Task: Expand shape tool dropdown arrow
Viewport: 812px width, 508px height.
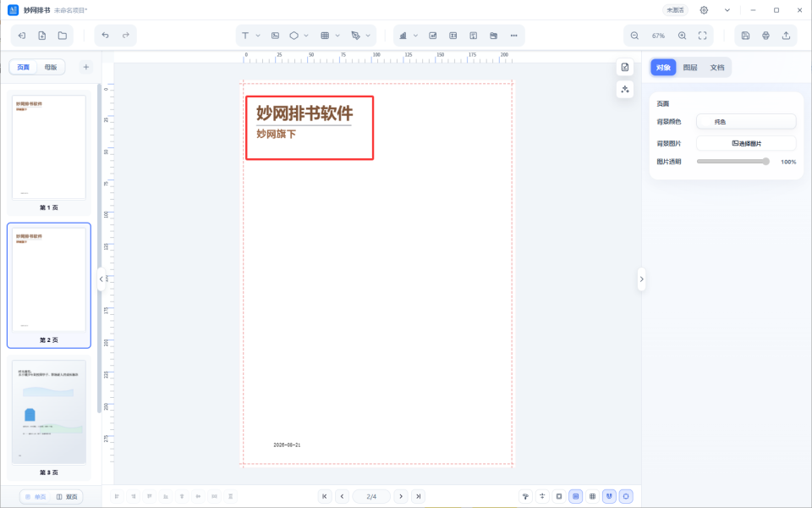Action: 306,36
